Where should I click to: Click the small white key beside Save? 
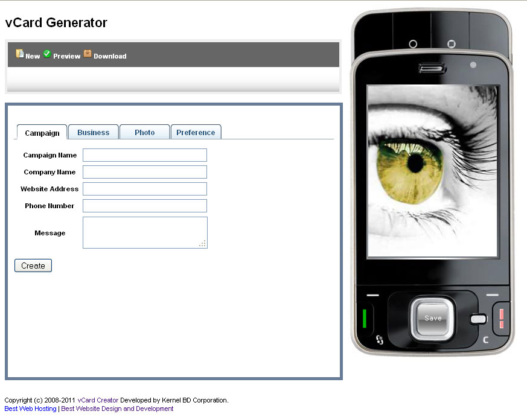pyautogui.click(x=479, y=319)
